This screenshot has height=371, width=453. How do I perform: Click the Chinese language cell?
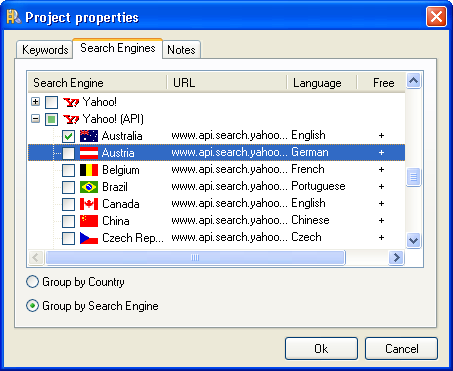(x=310, y=220)
